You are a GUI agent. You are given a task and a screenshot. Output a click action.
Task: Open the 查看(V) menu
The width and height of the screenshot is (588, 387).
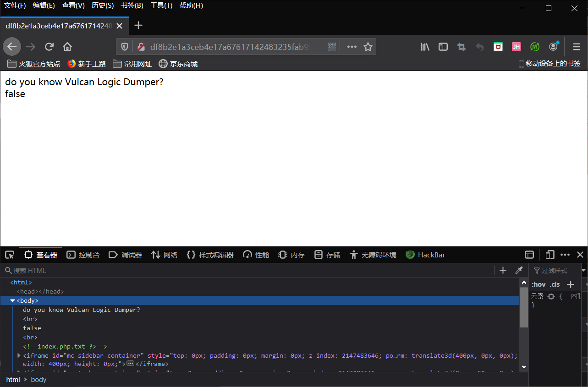tap(73, 5)
